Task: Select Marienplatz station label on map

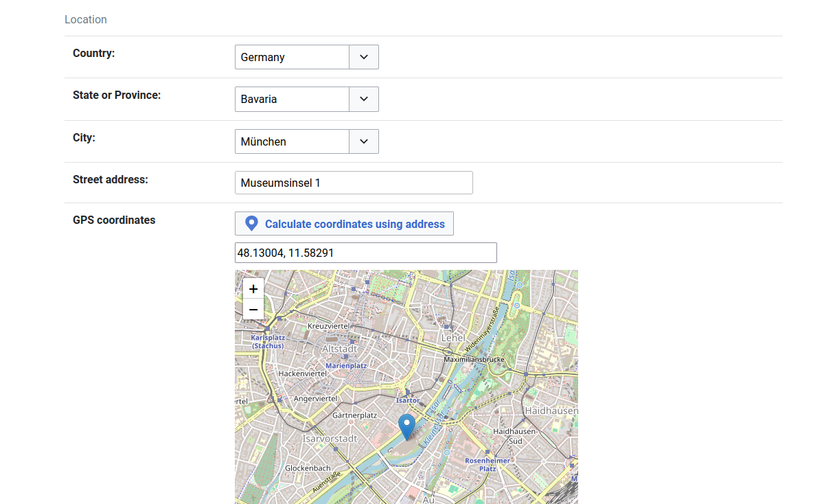Action: (346, 366)
